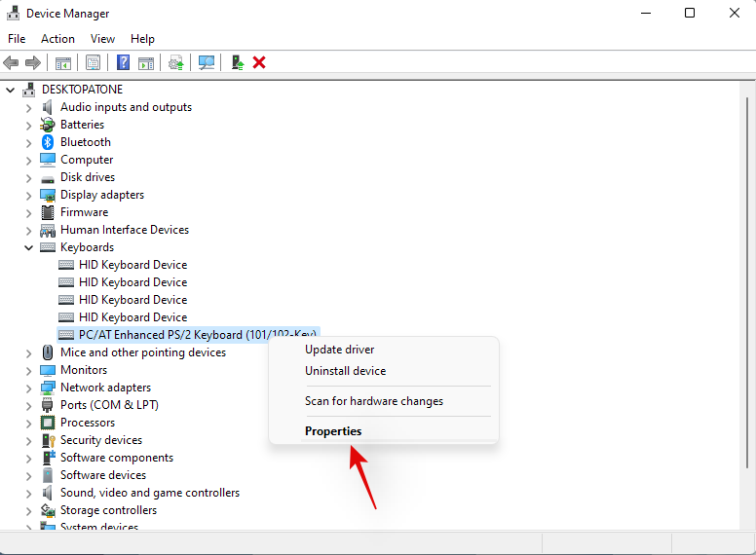Click the Help toolbar icon
This screenshot has height=555, width=756.
pyautogui.click(x=124, y=62)
